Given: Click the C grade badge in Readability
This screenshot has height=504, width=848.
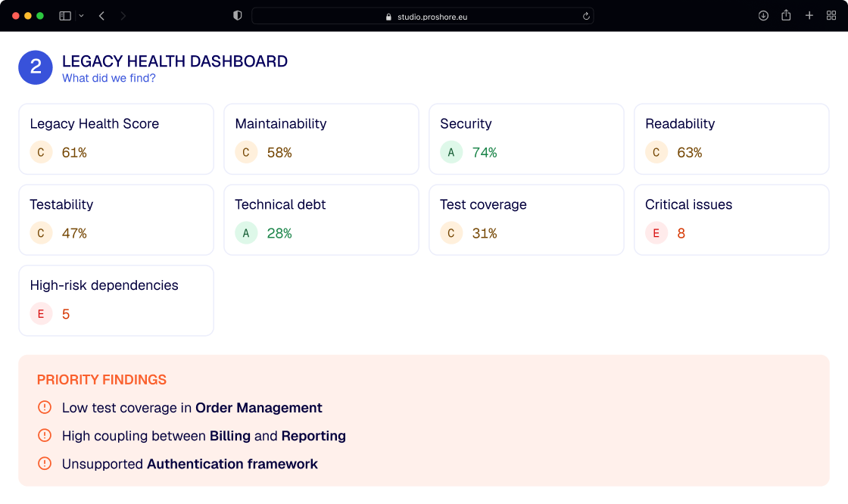Looking at the screenshot, I should [x=656, y=153].
